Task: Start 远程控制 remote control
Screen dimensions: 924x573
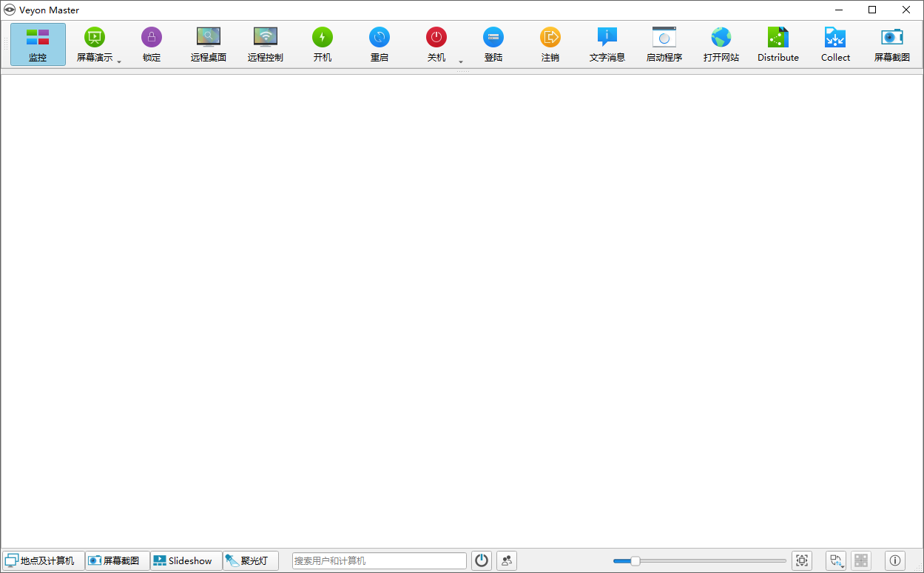Action: pos(266,44)
